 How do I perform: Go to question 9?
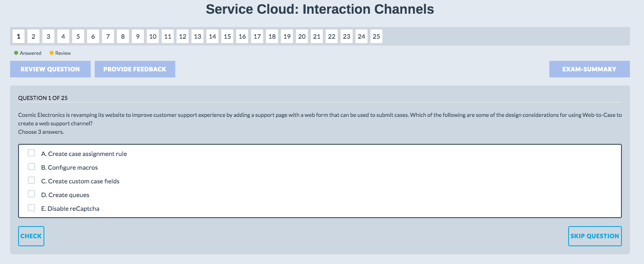pyautogui.click(x=138, y=36)
